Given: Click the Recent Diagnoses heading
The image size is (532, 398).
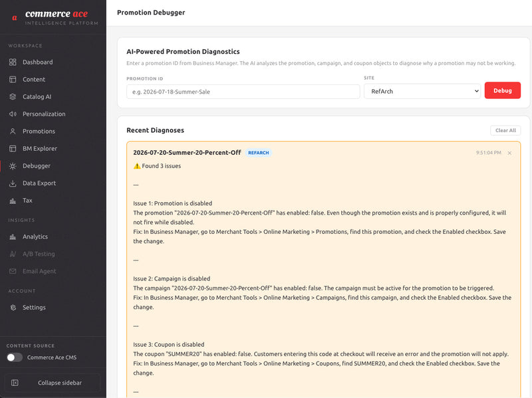Looking at the screenshot, I should [155, 130].
